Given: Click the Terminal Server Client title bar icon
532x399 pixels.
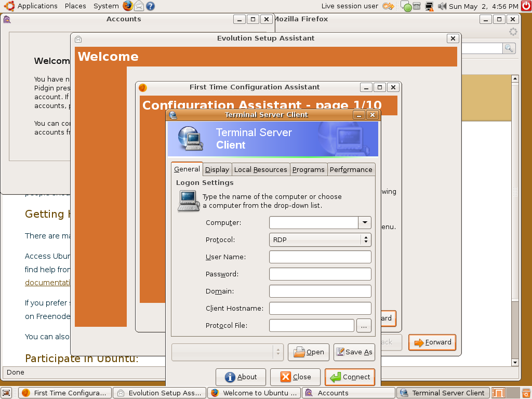Looking at the screenshot, I should point(173,115).
